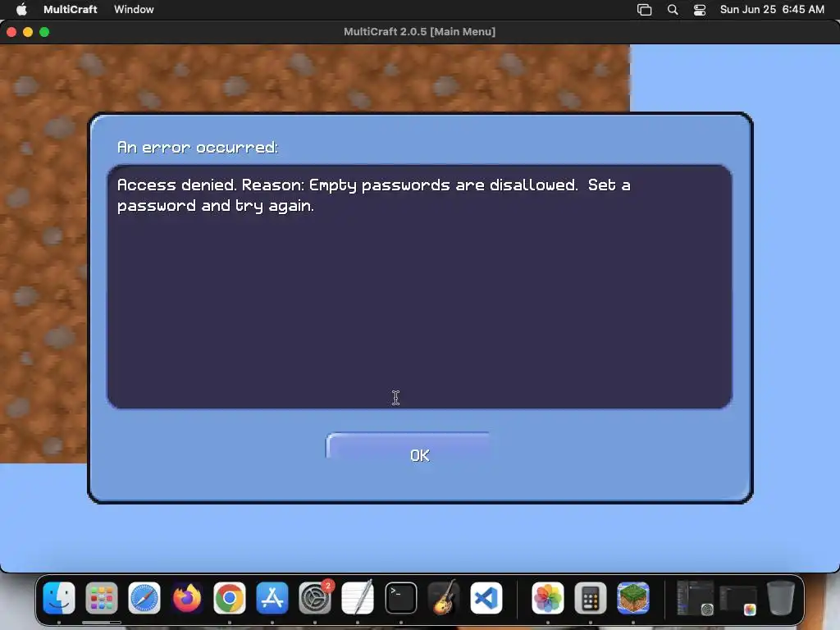The width and height of the screenshot is (840, 630).
Task: Enter full screen with the green button
Action: 44,32
